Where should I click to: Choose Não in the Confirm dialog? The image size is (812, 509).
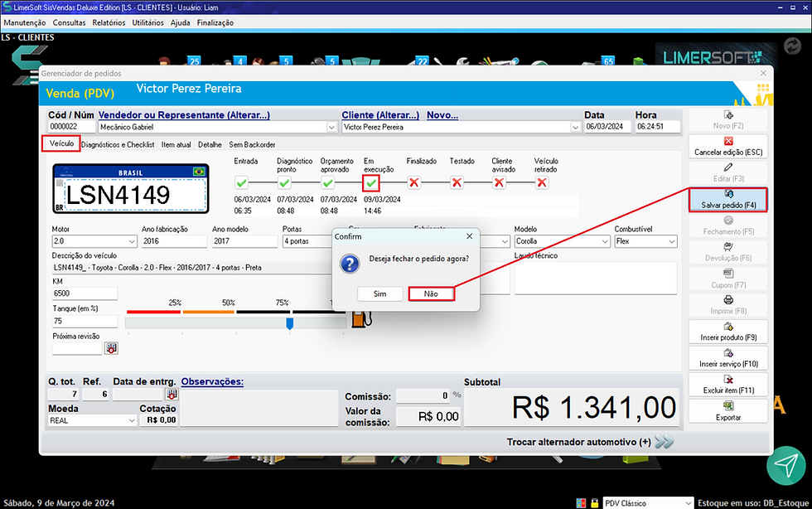(x=431, y=294)
